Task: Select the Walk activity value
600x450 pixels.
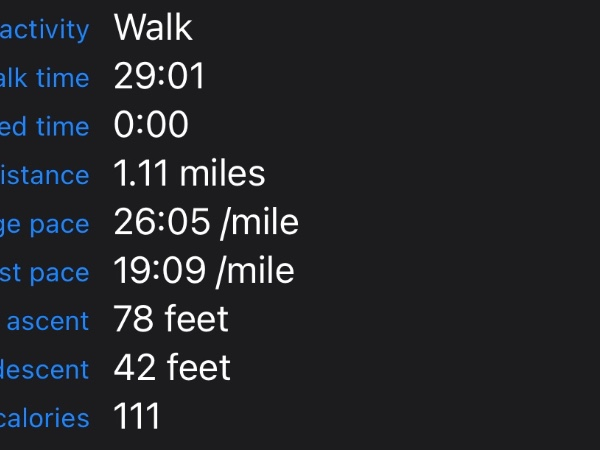Action: click(x=153, y=28)
